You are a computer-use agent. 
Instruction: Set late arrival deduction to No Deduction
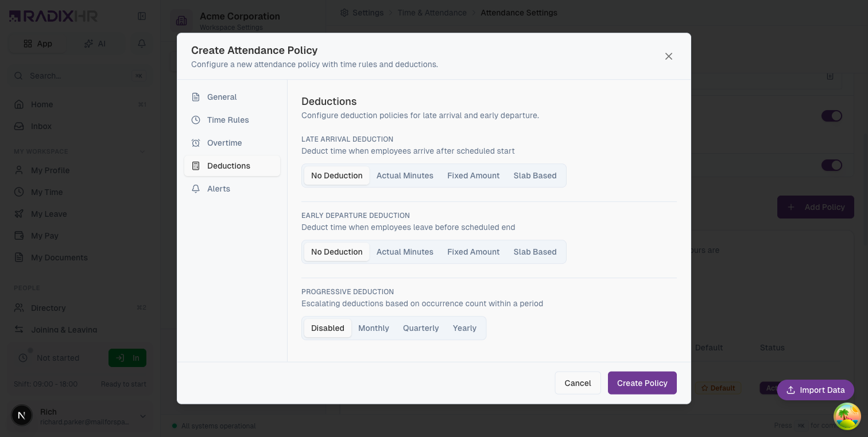point(337,175)
